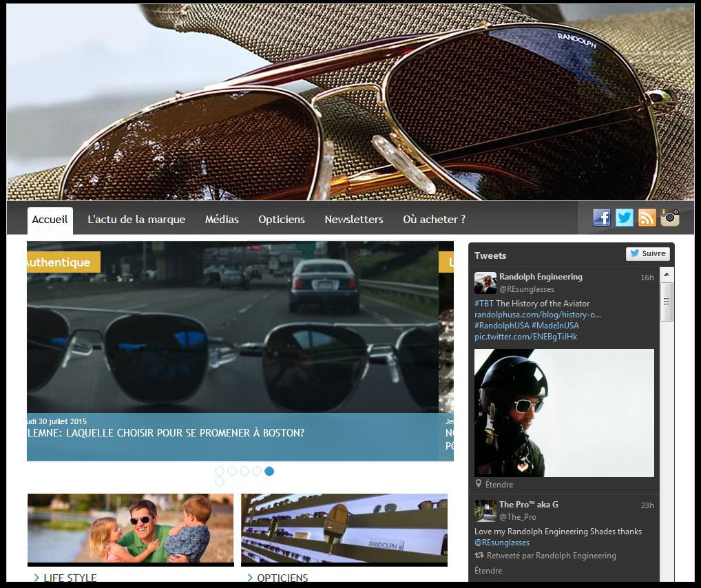Expand the first tweet with Étendre
Screen dimensions: 701x588
coord(499,485)
